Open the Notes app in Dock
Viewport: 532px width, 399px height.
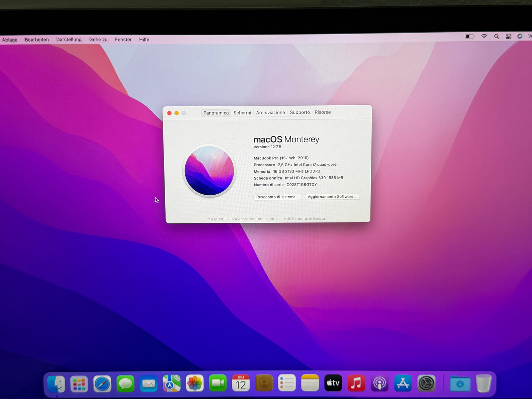coord(310,383)
